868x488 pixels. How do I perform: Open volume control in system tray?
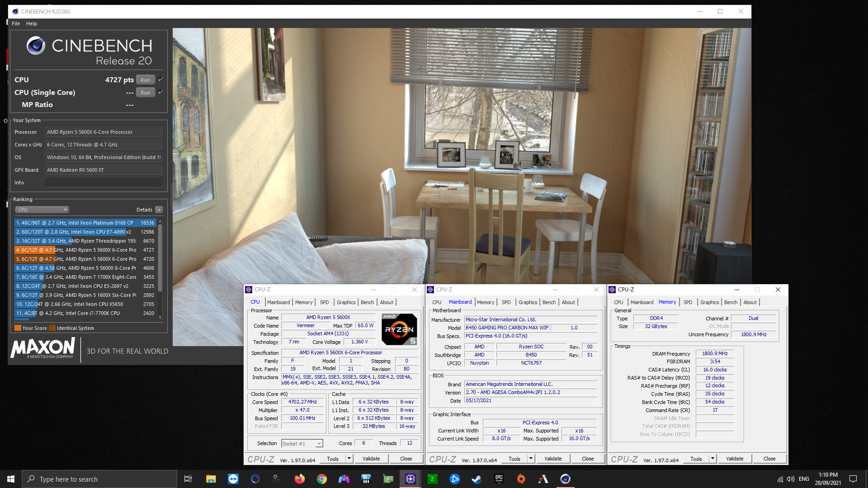coord(791,479)
